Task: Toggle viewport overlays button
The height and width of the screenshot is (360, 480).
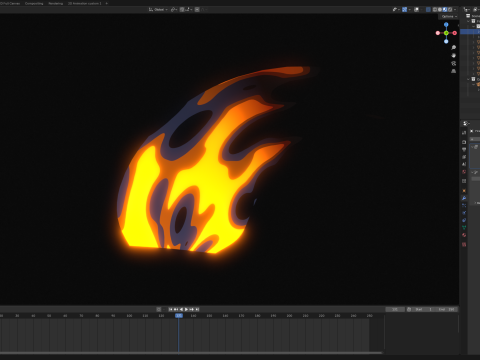Action: [x=416, y=10]
